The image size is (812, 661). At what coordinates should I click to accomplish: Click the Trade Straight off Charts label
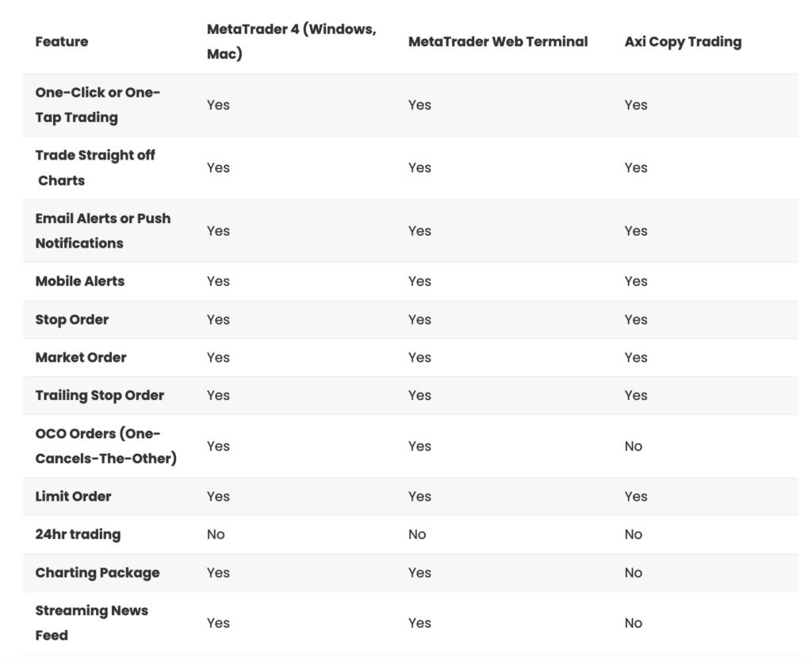(95, 167)
